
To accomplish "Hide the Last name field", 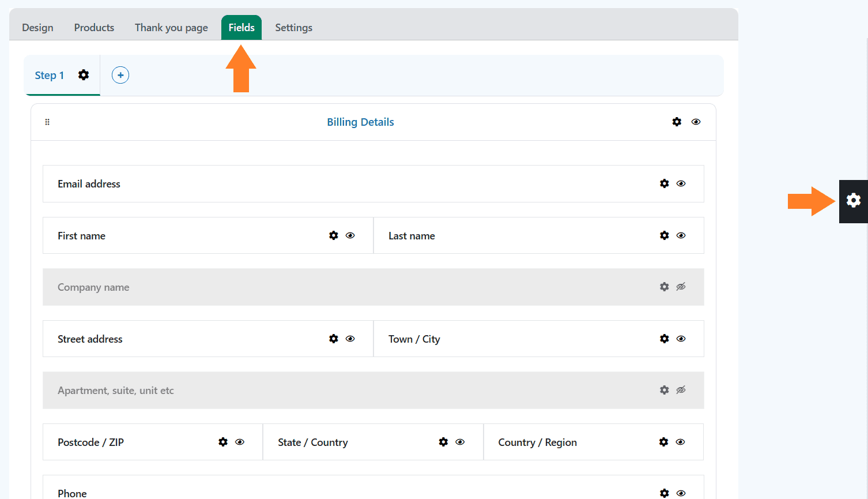I will [681, 235].
